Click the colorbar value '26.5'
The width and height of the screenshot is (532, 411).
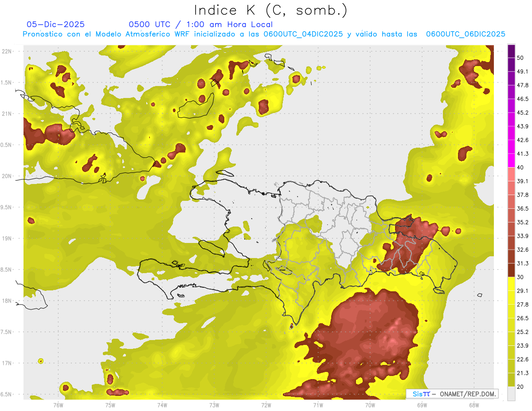(x=523, y=318)
